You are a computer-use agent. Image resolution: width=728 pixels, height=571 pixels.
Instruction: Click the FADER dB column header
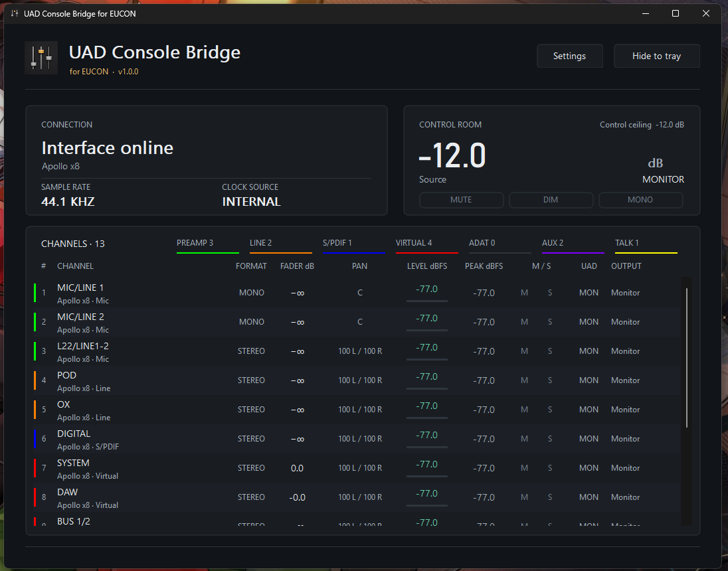click(297, 266)
